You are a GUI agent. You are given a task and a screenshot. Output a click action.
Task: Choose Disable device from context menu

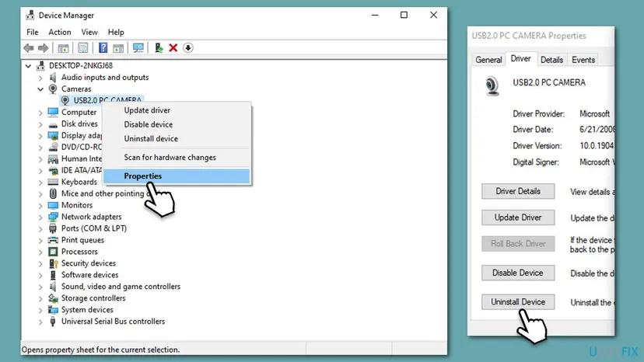(x=177, y=124)
